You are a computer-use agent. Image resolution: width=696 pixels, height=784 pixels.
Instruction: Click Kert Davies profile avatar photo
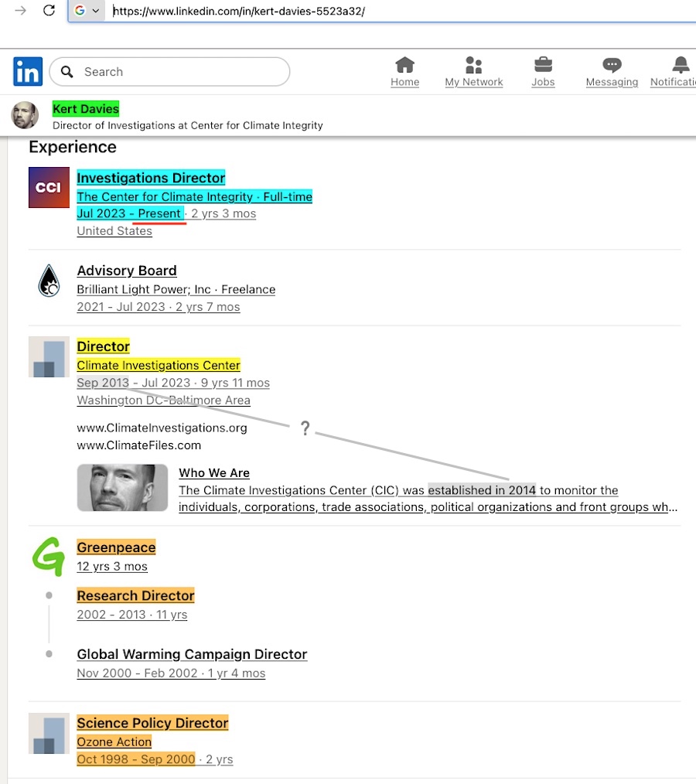(x=25, y=115)
